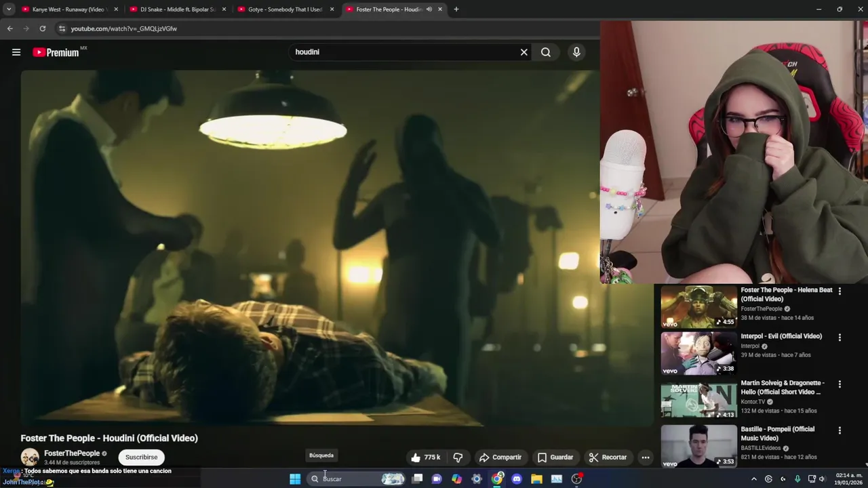
Task: Open Interpol - Evil video title
Action: pyautogui.click(x=781, y=336)
